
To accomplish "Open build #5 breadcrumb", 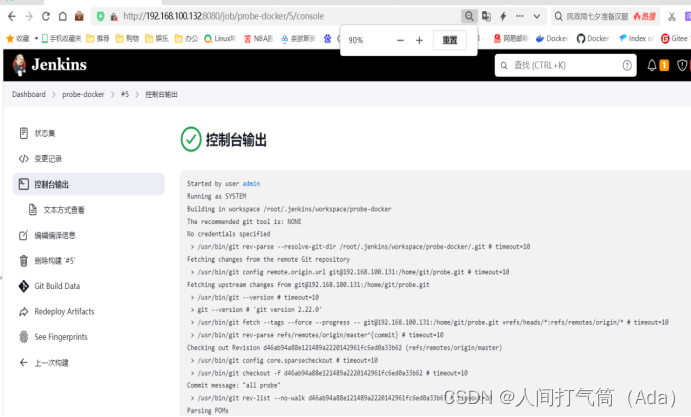I will point(125,94).
